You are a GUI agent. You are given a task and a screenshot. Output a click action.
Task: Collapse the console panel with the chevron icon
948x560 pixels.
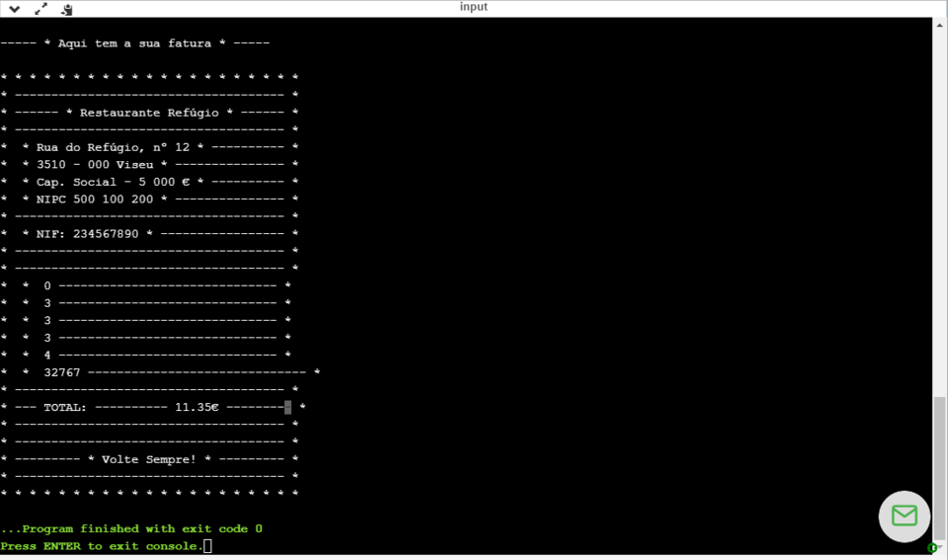tap(15, 9)
